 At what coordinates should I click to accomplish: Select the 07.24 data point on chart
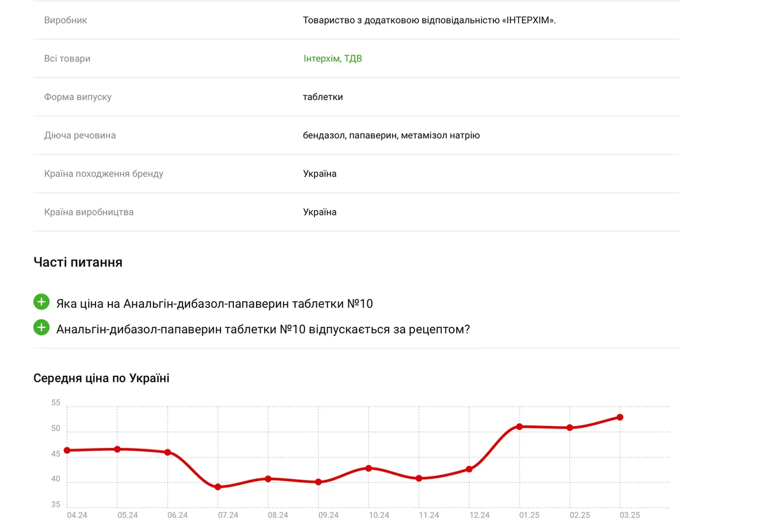point(218,487)
